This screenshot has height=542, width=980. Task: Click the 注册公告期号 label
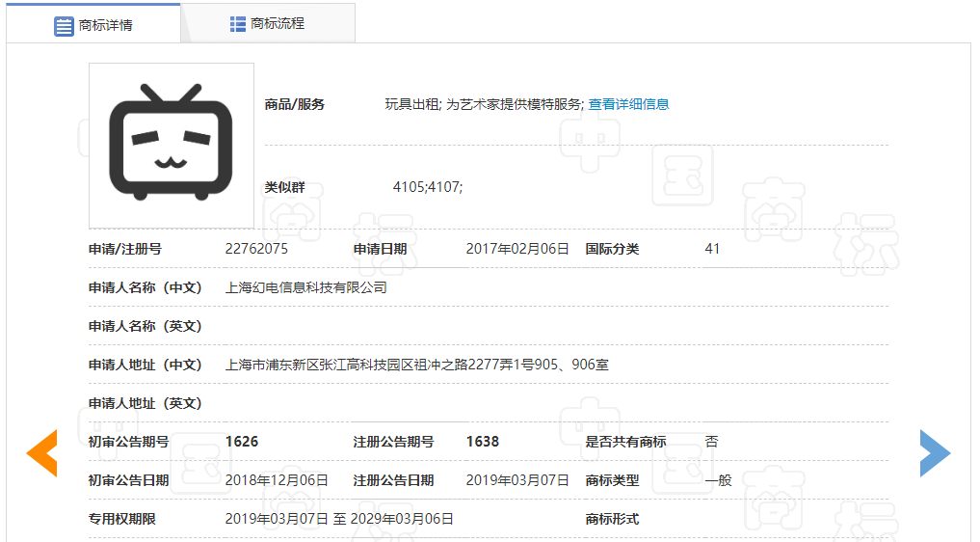[x=394, y=442]
